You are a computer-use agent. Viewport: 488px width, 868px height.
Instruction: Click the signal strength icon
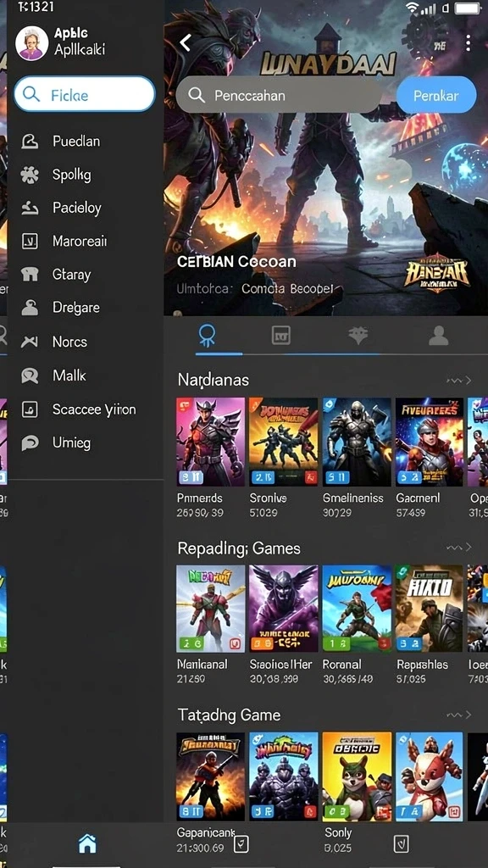pyautogui.click(x=428, y=8)
